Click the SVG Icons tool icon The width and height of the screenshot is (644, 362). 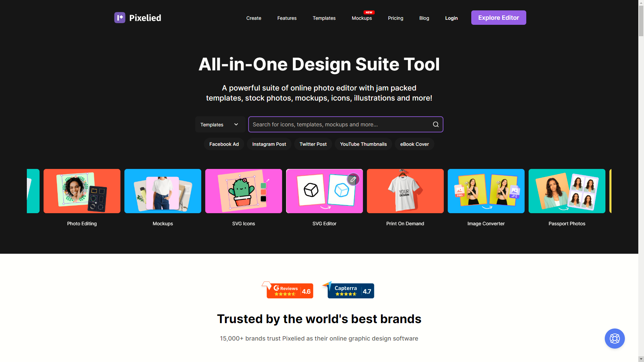pos(243,191)
